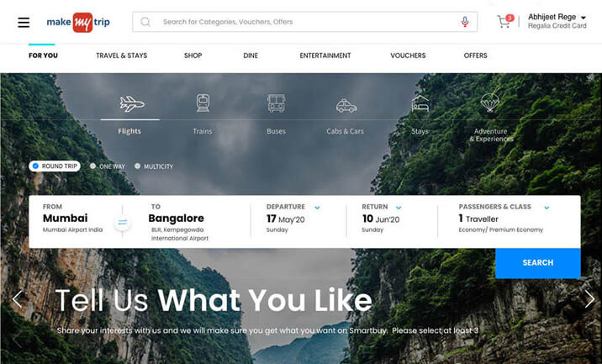Expand the Departure date dropdown
Screen dimensions: 602x364
pyautogui.click(x=317, y=208)
